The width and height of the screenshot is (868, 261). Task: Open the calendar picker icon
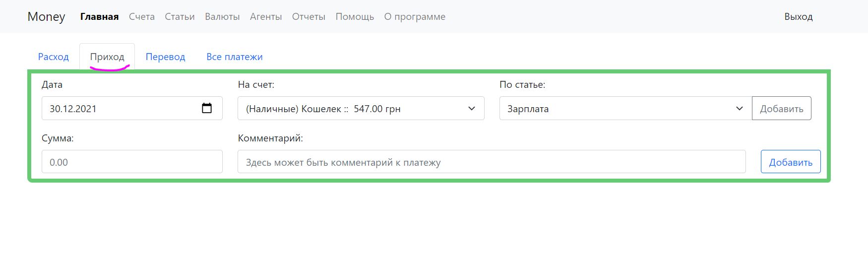click(x=207, y=108)
